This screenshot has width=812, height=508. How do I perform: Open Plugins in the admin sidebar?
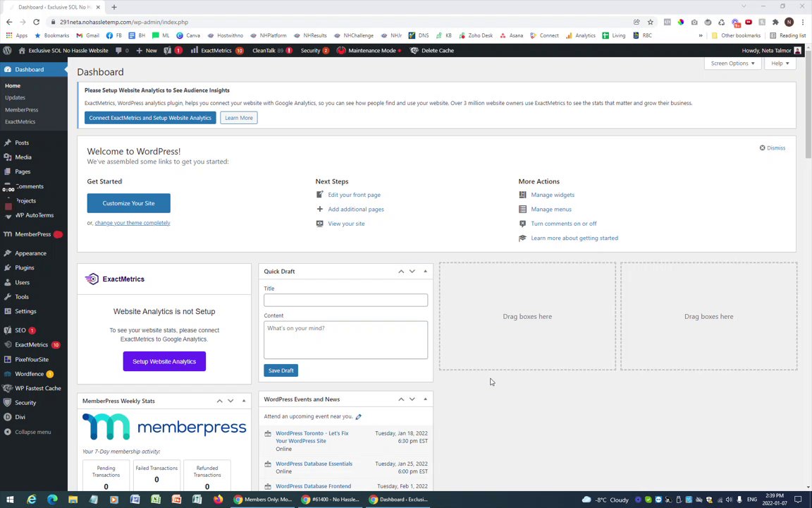click(x=25, y=268)
